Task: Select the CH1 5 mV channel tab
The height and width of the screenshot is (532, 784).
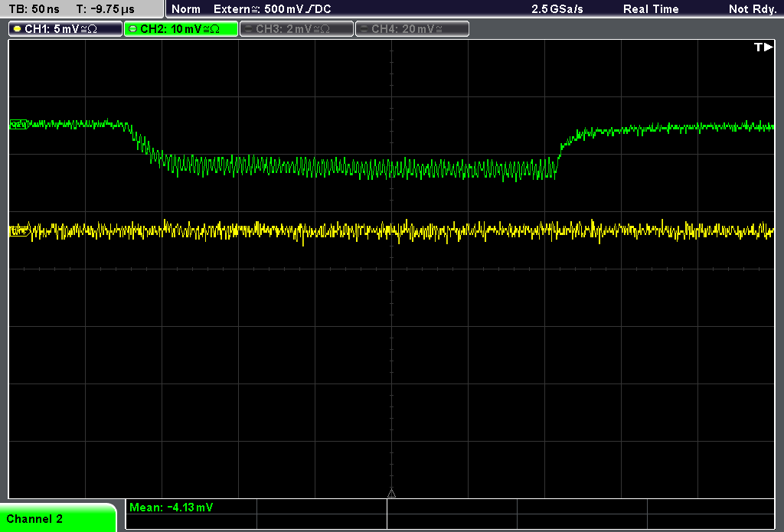Action: tap(66, 29)
